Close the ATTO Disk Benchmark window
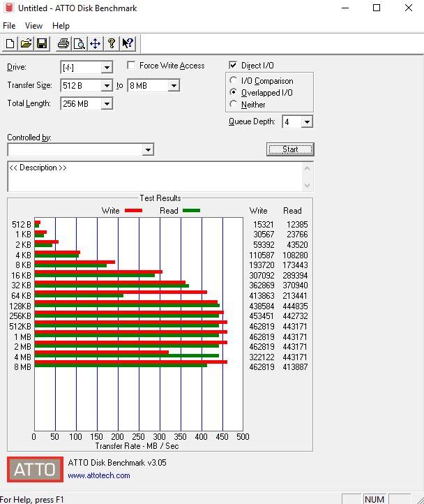The height and width of the screenshot is (504, 424). coord(408,8)
